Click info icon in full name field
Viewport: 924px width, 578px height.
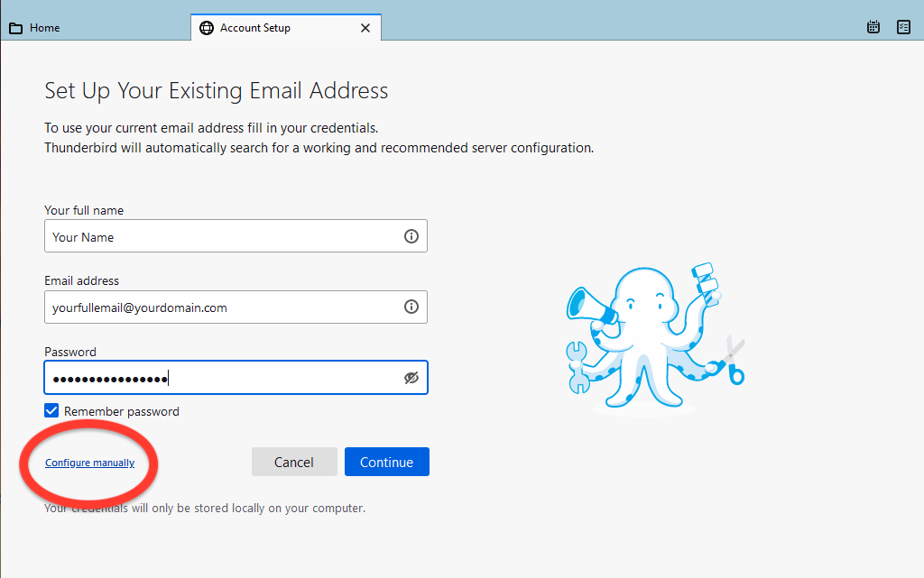411,236
